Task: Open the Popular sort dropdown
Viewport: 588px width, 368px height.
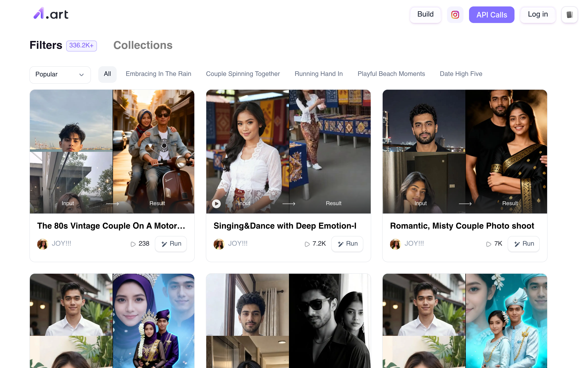Action: [60, 75]
